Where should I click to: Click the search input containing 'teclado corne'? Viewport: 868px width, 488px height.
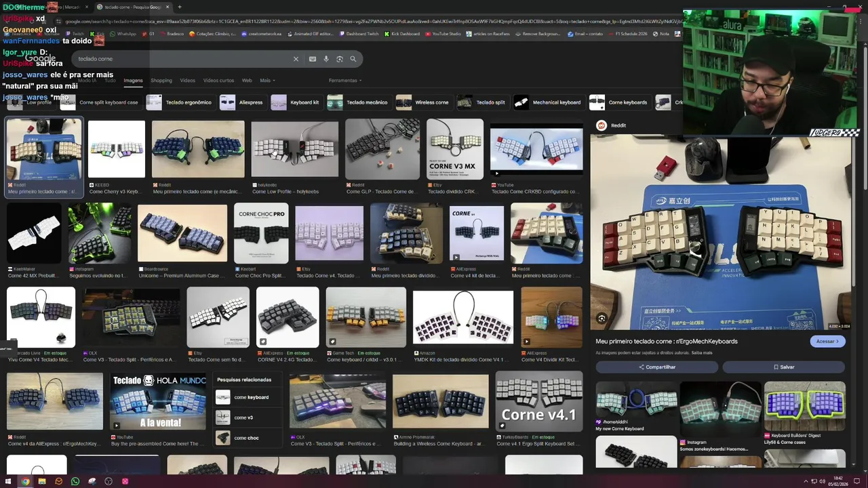coord(183,59)
